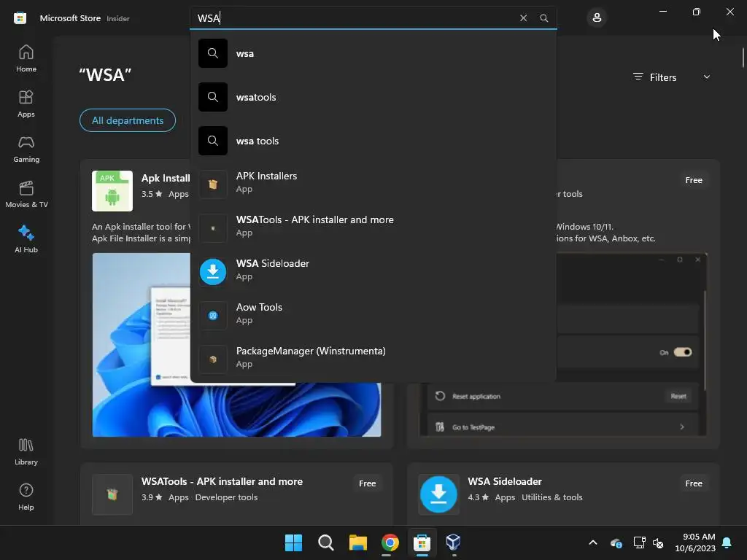Click the Microsoft Store logo icon
Screen dimensions: 747x560
pyautogui.click(x=20, y=18)
